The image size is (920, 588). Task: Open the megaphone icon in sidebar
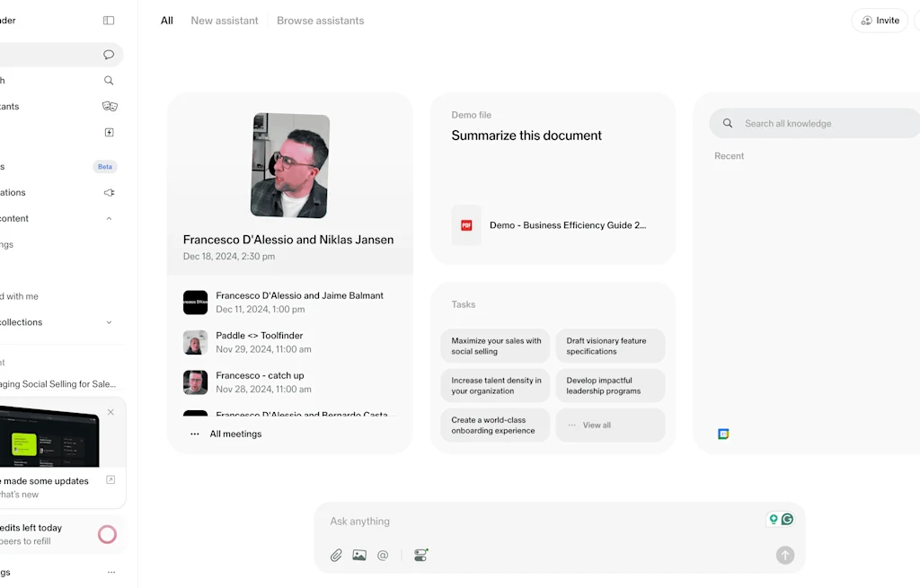pyautogui.click(x=109, y=192)
